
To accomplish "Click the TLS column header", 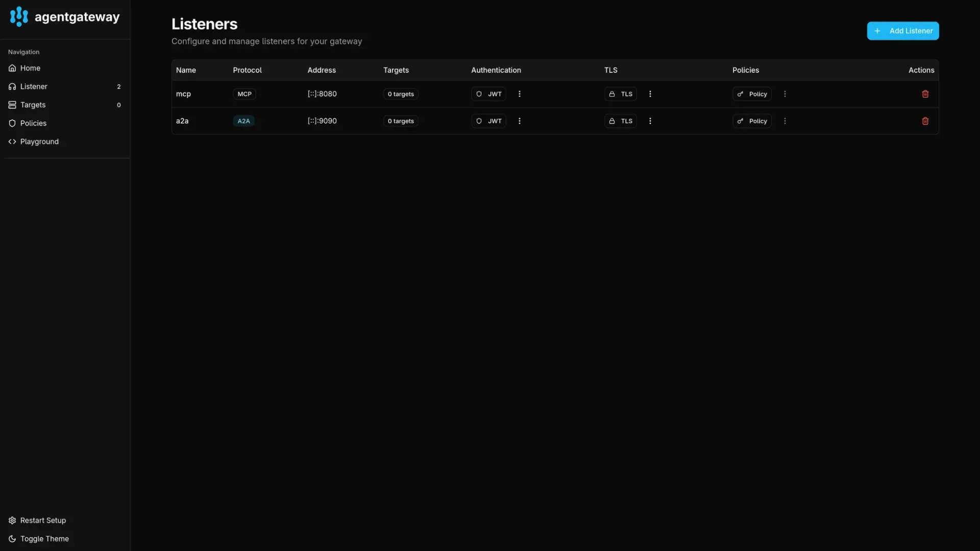I will pos(610,70).
